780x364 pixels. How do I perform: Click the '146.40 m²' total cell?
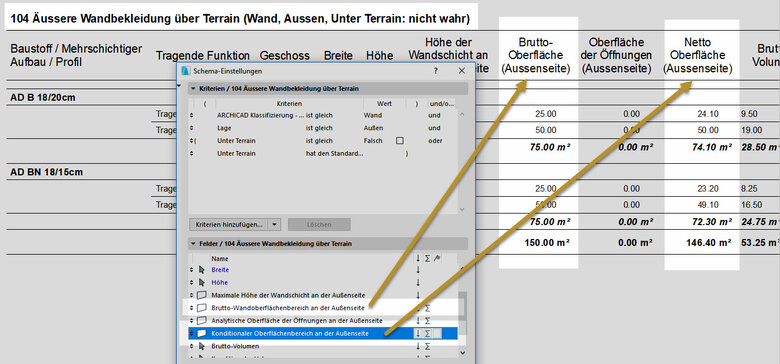(709, 243)
